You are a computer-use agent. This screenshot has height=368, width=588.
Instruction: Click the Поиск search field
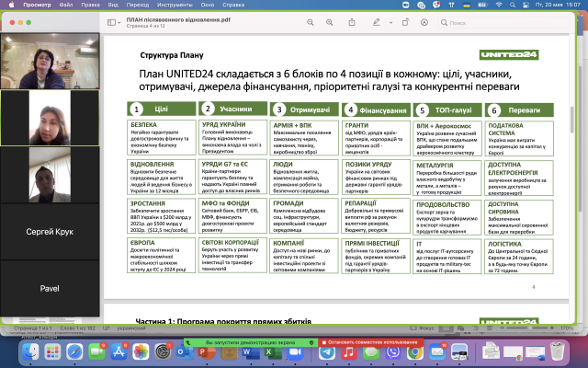point(503,23)
